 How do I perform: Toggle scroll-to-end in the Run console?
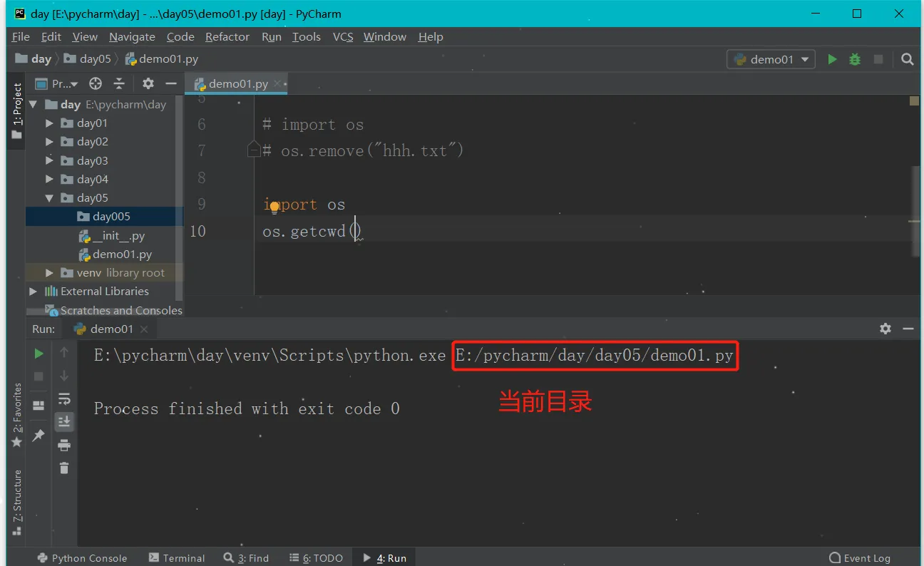click(x=64, y=422)
